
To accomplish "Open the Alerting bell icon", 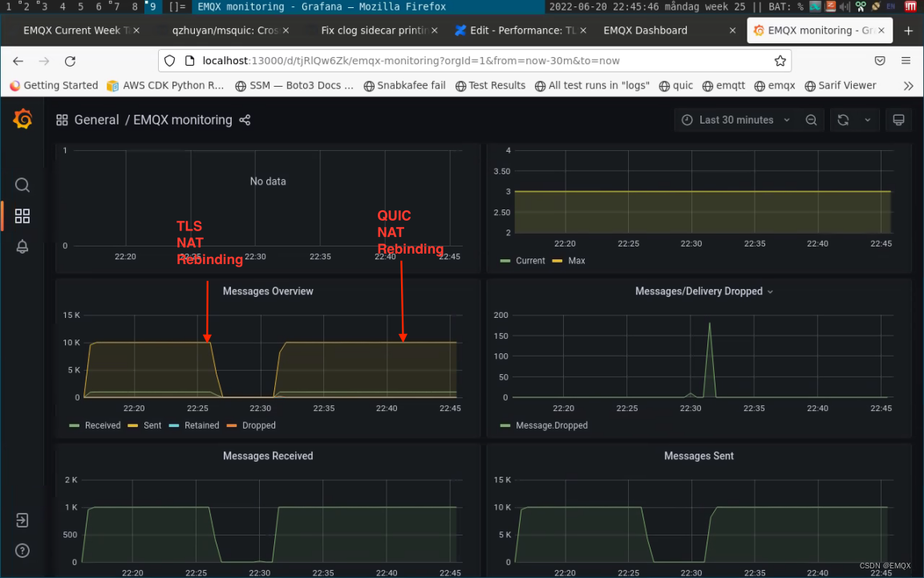I will [x=22, y=246].
